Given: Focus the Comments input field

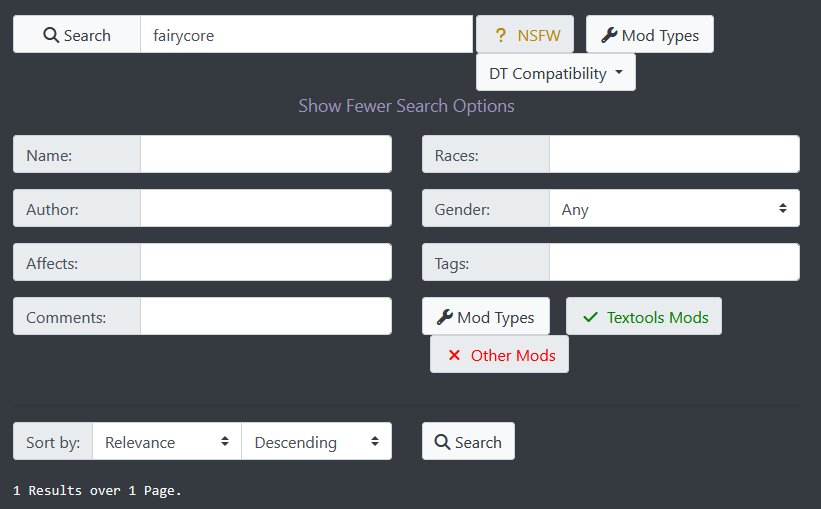Looking at the screenshot, I should click(x=266, y=316).
